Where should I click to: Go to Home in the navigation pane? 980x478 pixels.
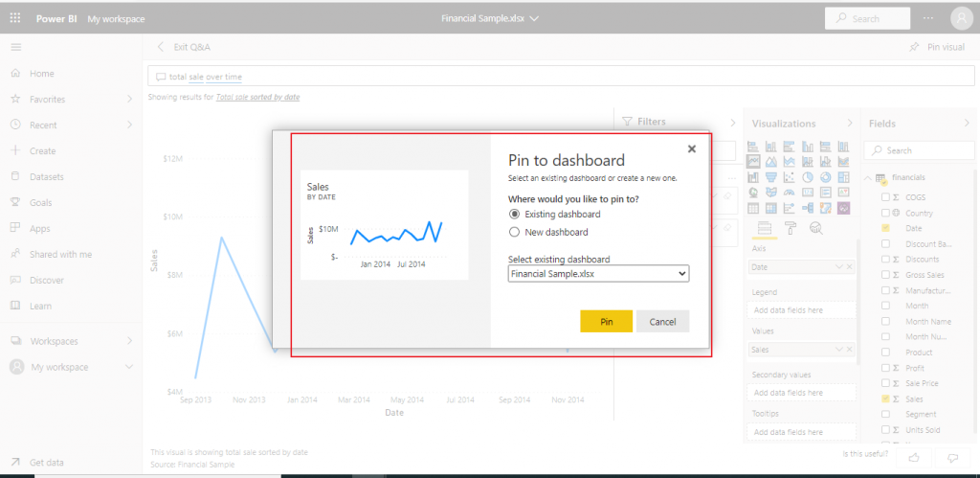pos(42,73)
